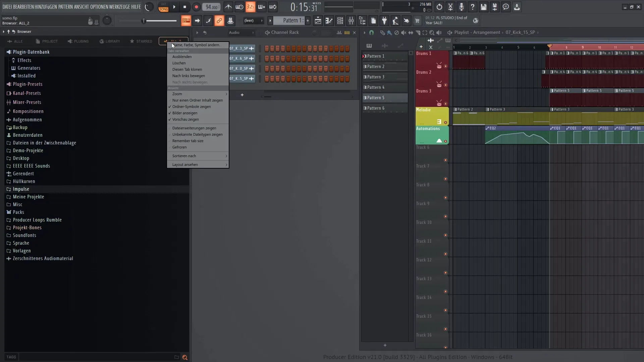Click the horizontal slider under the toolbar
This screenshot has height=362, width=644.
pyautogui.click(x=148, y=21)
